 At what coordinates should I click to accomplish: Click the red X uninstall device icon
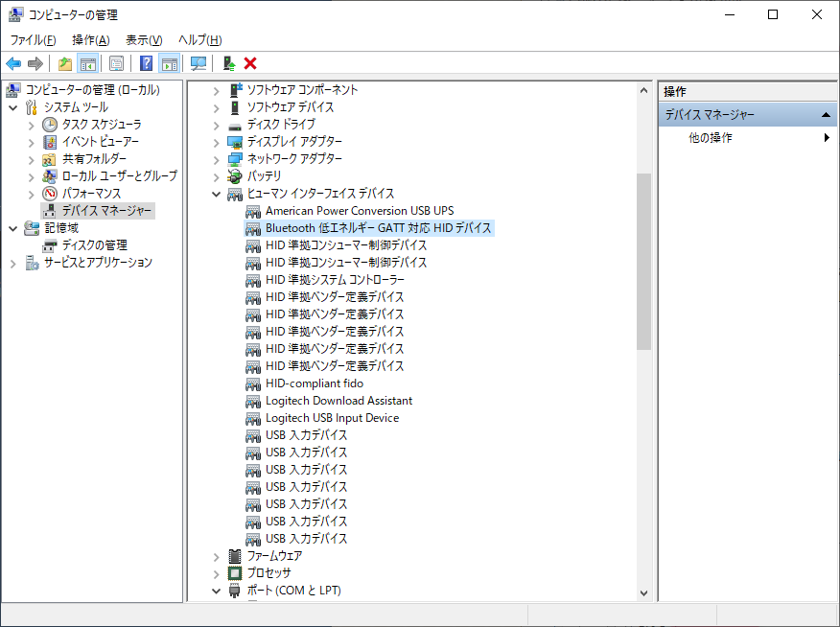coord(250,63)
